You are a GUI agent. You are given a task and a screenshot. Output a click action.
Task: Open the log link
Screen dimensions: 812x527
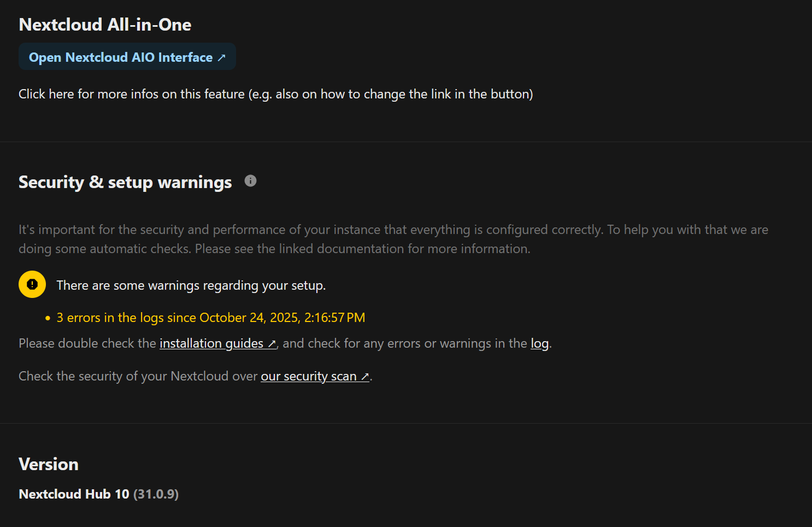point(539,343)
